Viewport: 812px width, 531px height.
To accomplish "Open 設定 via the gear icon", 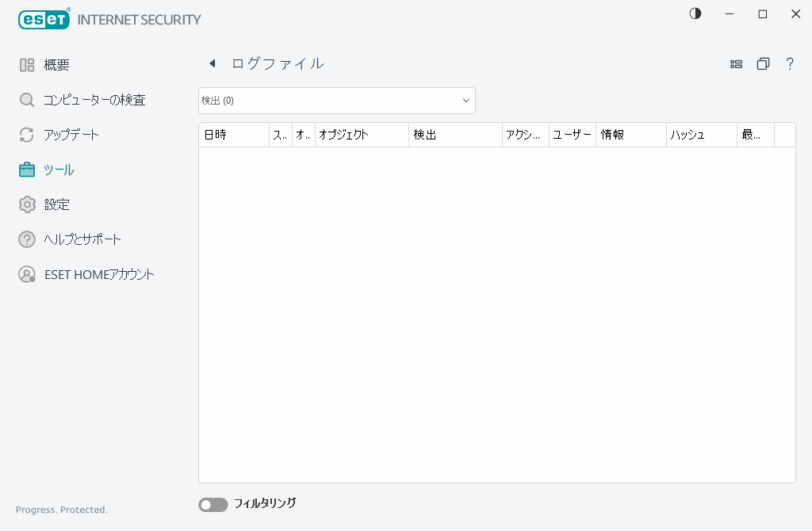I will (x=26, y=204).
